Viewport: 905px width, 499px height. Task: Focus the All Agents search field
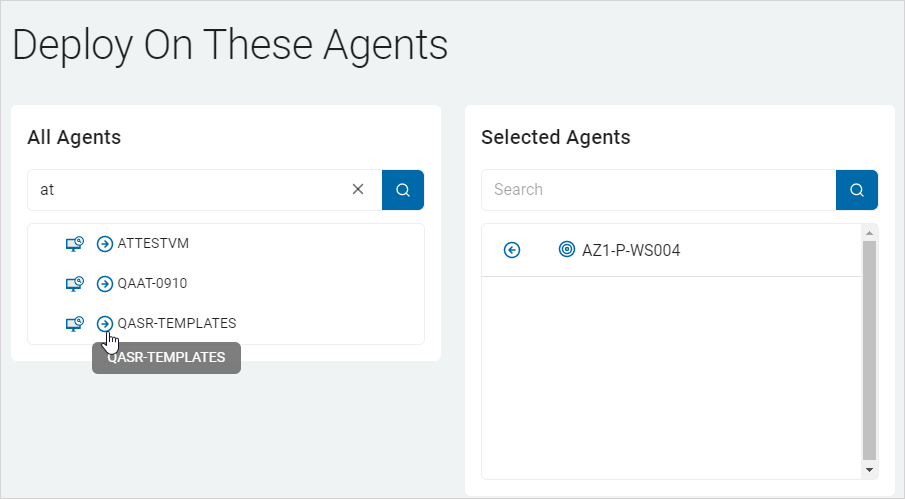(190, 189)
